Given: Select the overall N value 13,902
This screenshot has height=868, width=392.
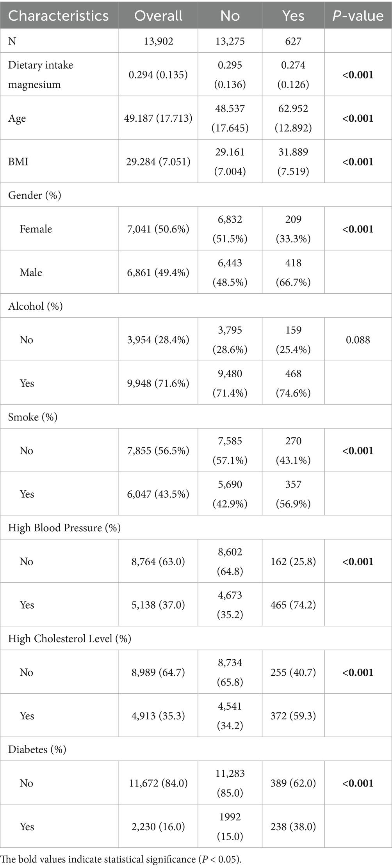Looking at the screenshot, I should pyautogui.click(x=158, y=41).
